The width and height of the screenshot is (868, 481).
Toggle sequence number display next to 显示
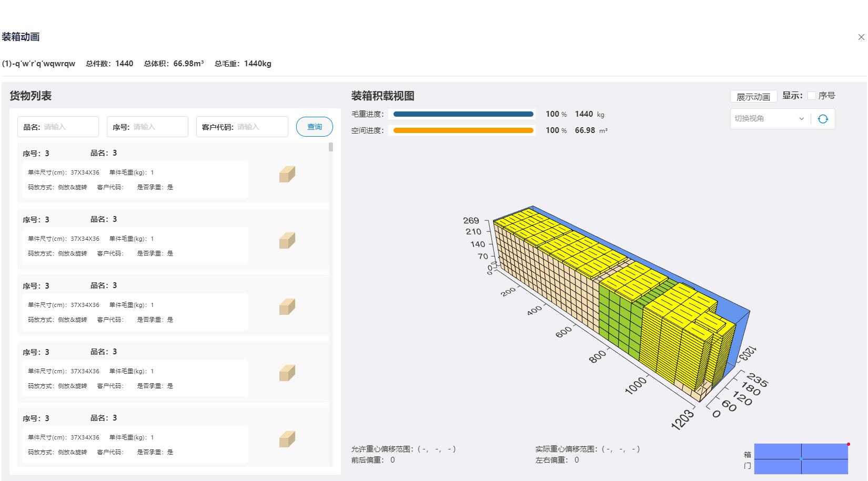tap(811, 95)
